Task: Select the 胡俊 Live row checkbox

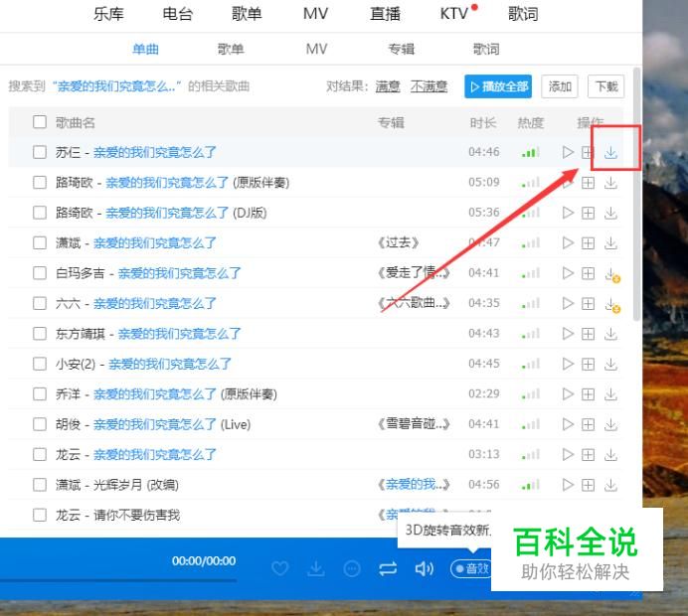Action: coord(40,424)
